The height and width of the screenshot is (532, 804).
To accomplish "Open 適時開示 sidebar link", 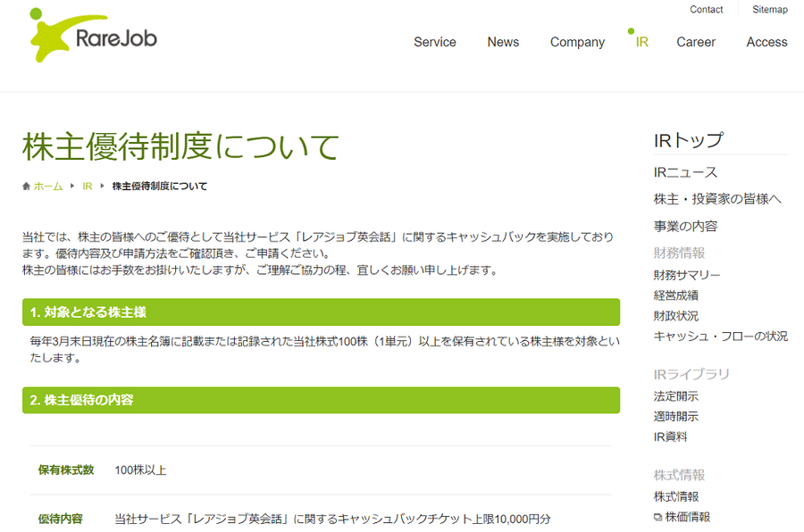I will pyautogui.click(x=676, y=416).
